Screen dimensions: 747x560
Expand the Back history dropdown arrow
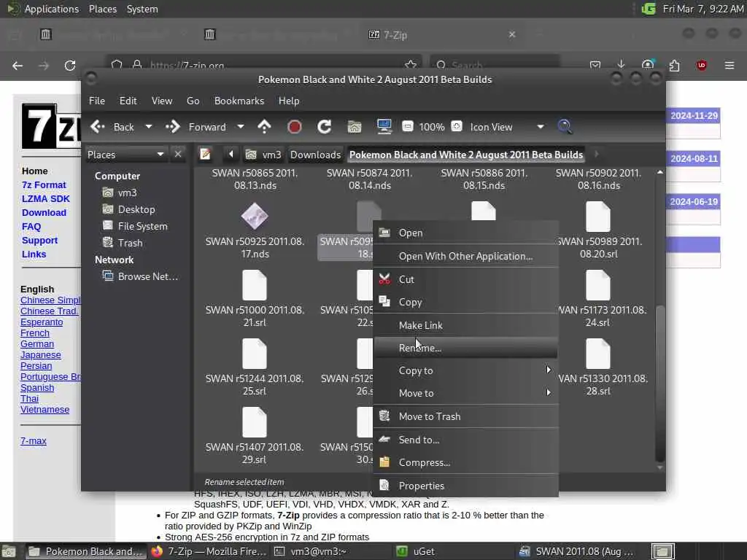tap(149, 127)
